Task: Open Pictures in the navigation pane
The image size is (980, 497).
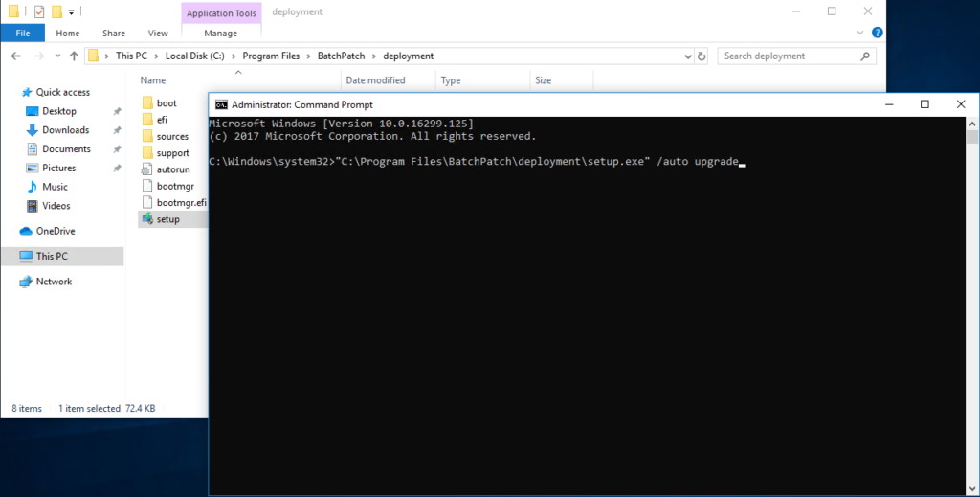Action: [58, 168]
